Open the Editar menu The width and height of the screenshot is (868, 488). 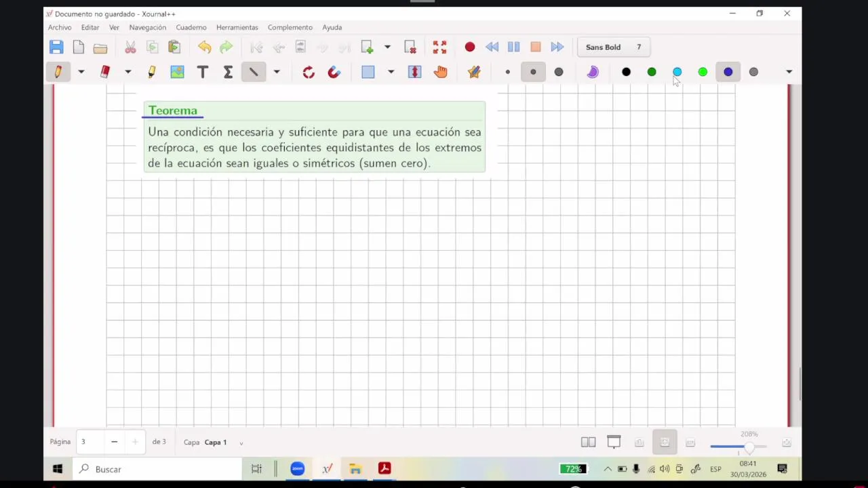click(90, 27)
